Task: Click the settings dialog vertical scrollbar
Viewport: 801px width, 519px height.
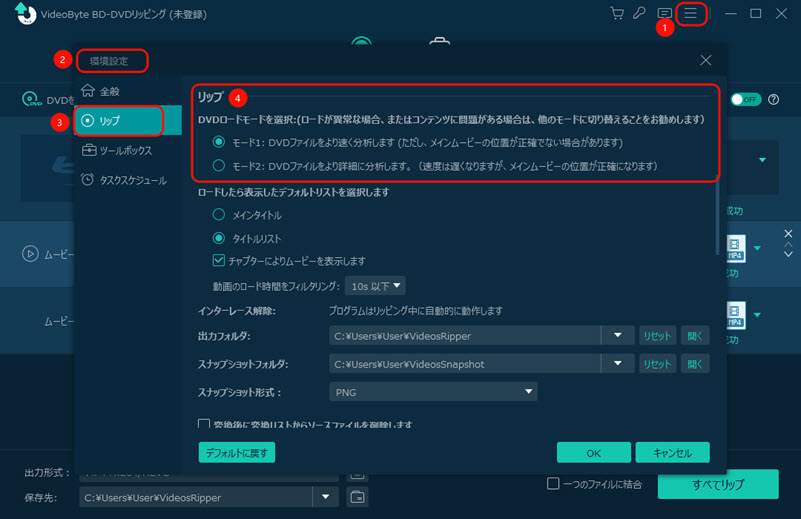Action: tap(717, 215)
